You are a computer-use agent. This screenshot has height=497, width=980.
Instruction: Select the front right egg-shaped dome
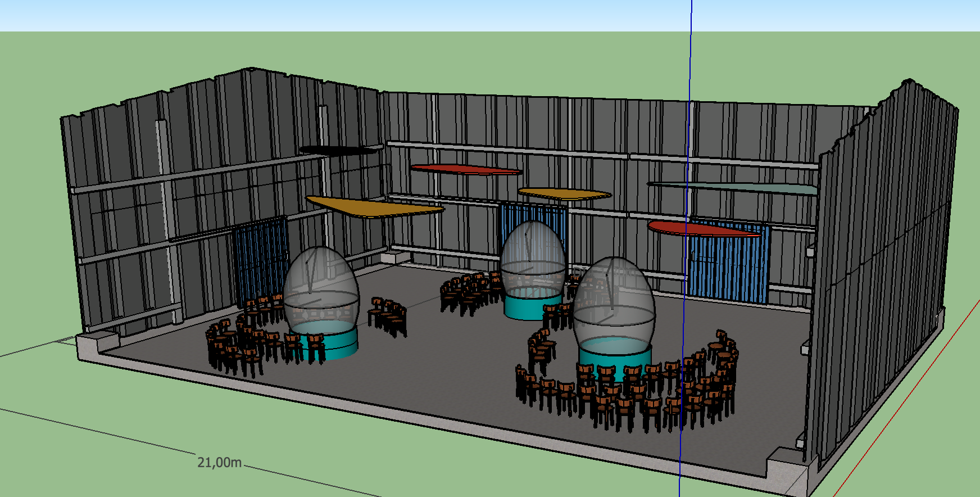pos(614,298)
